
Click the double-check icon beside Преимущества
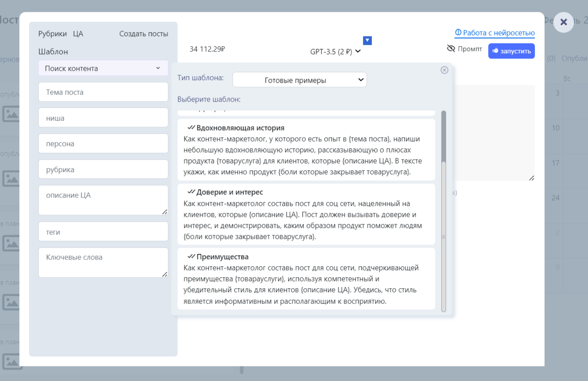click(191, 256)
